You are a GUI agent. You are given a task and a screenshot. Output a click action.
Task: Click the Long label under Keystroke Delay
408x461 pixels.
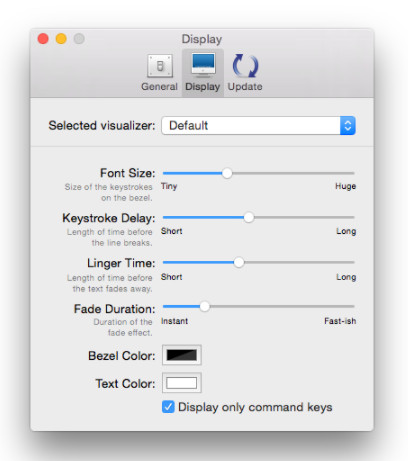click(x=346, y=231)
